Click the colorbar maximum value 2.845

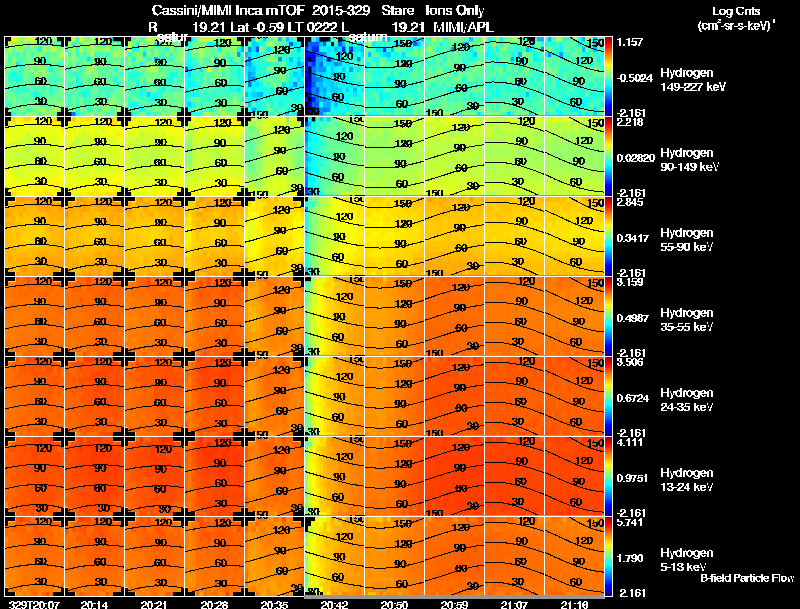(x=630, y=202)
